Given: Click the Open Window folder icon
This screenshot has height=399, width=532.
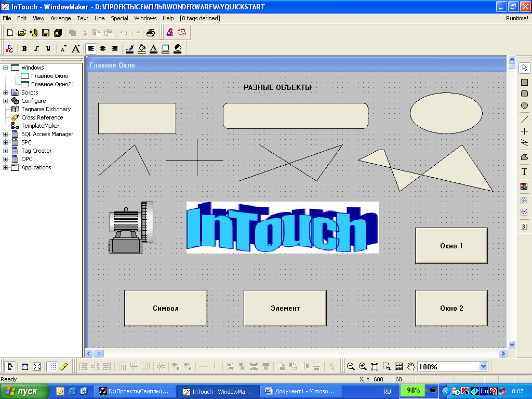Looking at the screenshot, I should 22,33.
